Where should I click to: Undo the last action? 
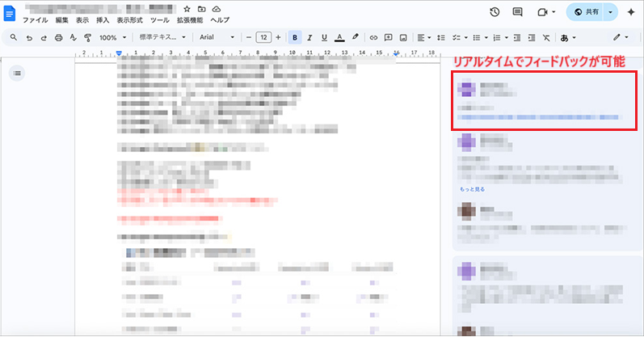tap(29, 37)
